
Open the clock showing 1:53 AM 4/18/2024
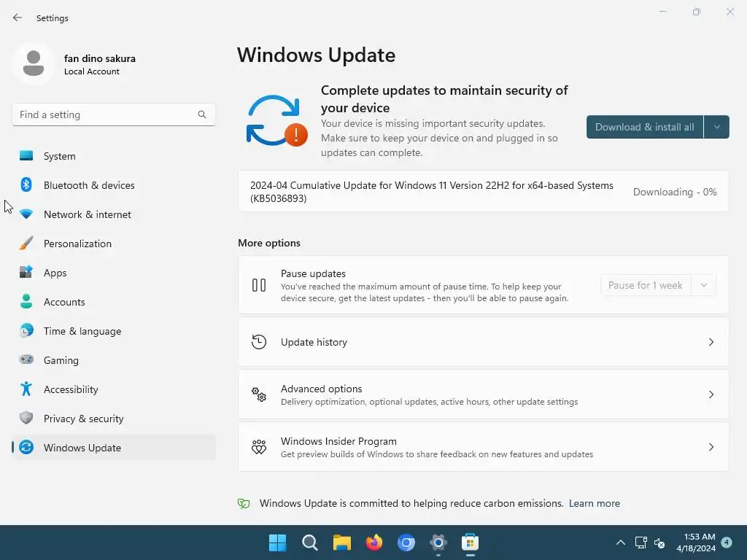pyautogui.click(x=696, y=542)
